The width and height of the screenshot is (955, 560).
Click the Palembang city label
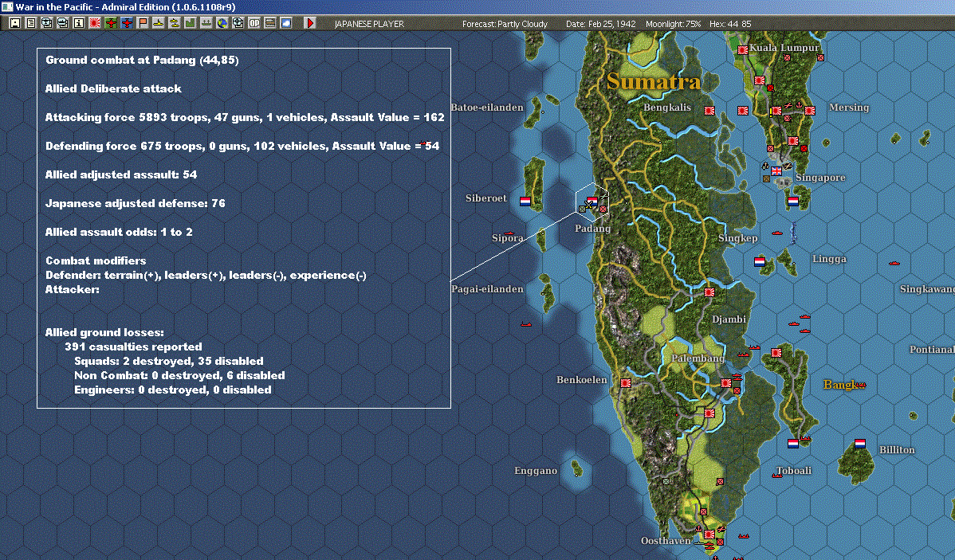[x=698, y=358]
